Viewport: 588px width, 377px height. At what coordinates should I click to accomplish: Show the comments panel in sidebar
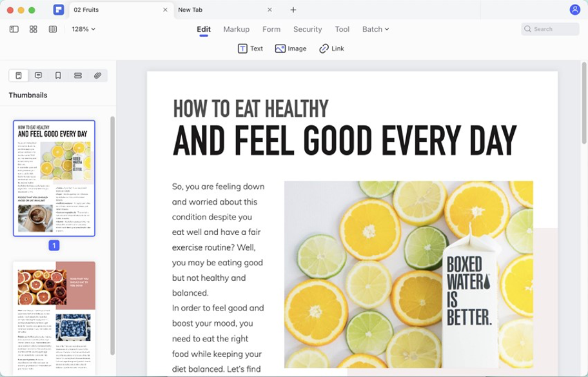coord(39,76)
